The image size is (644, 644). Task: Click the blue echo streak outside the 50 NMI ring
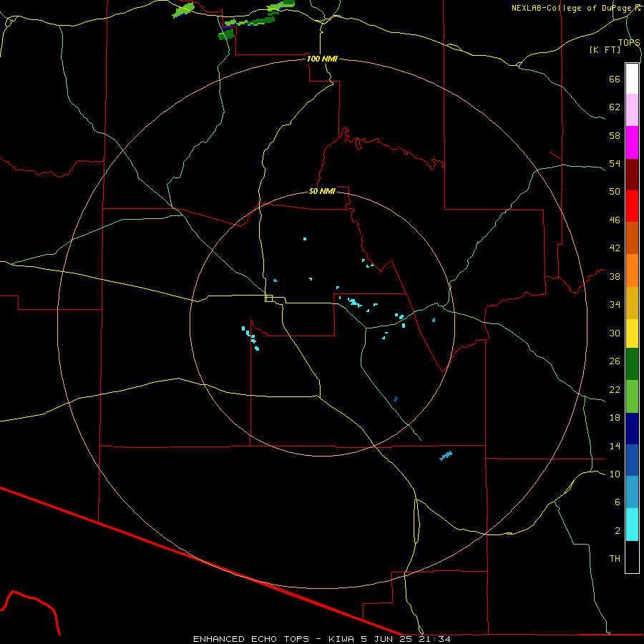point(446,456)
